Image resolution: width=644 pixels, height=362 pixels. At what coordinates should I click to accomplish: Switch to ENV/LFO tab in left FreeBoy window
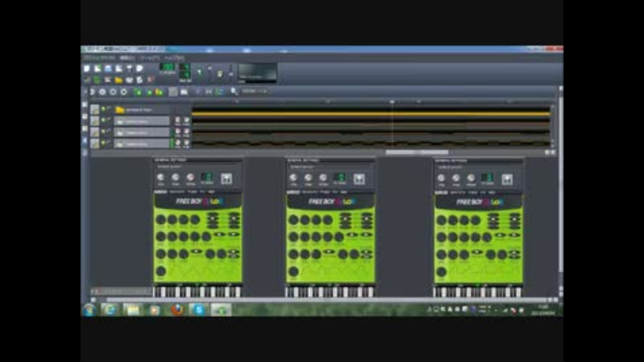click(177, 192)
